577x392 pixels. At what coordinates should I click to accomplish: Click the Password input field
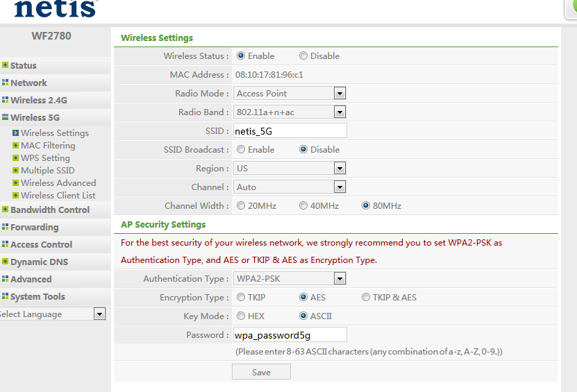(x=290, y=334)
